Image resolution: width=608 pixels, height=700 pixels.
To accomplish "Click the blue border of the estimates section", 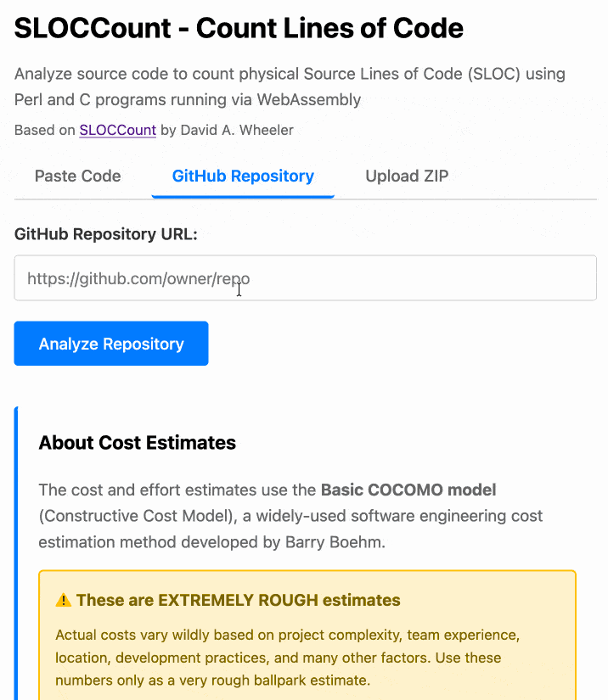I will [14, 552].
